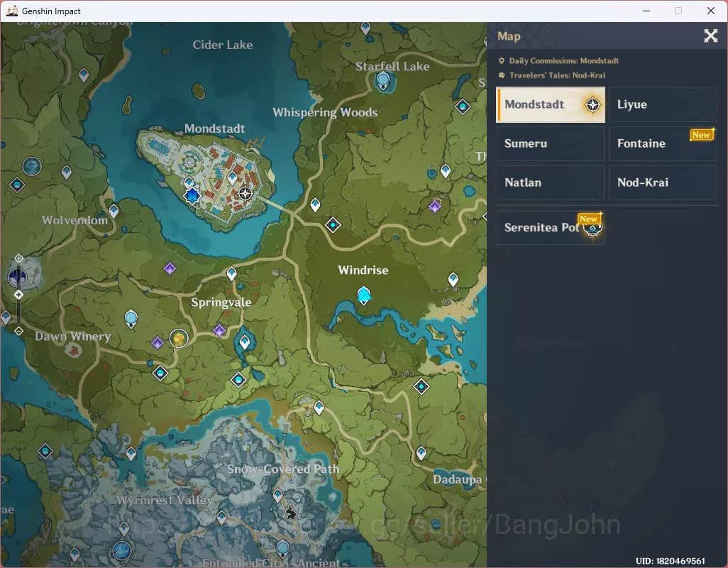Viewport: 728px width, 568px height.
Task: Select the domain diamond northwest of Windrise
Action: point(333,225)
